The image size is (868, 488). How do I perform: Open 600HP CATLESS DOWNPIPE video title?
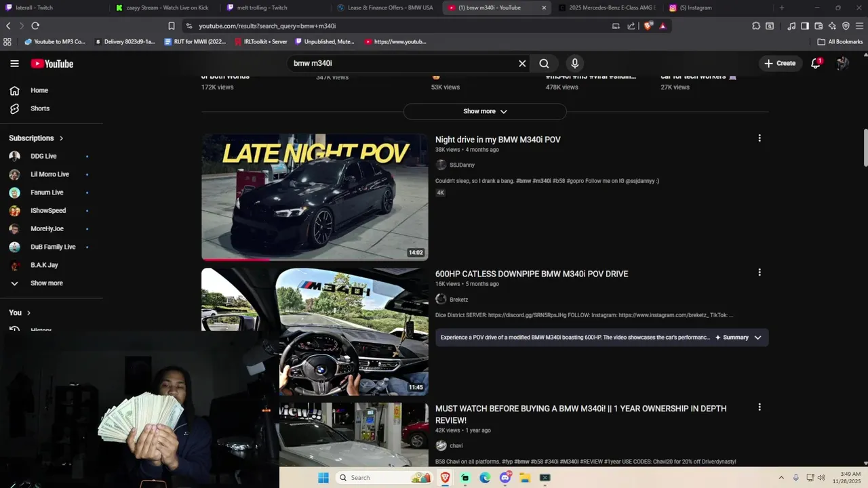[x=532, y=274]
